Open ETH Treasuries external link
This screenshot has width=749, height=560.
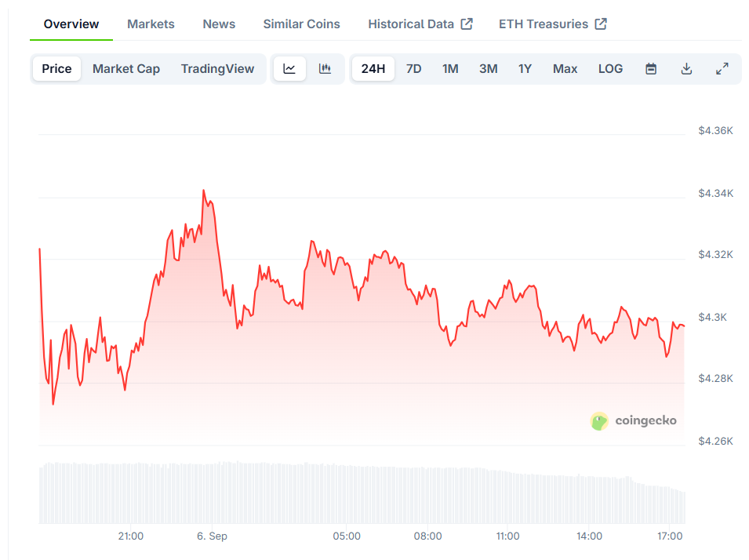pos(552,24)
